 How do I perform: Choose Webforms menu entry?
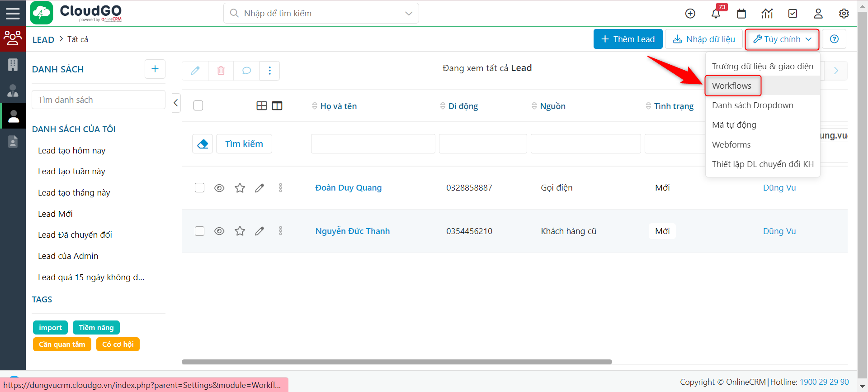click(x=731, y=145)
